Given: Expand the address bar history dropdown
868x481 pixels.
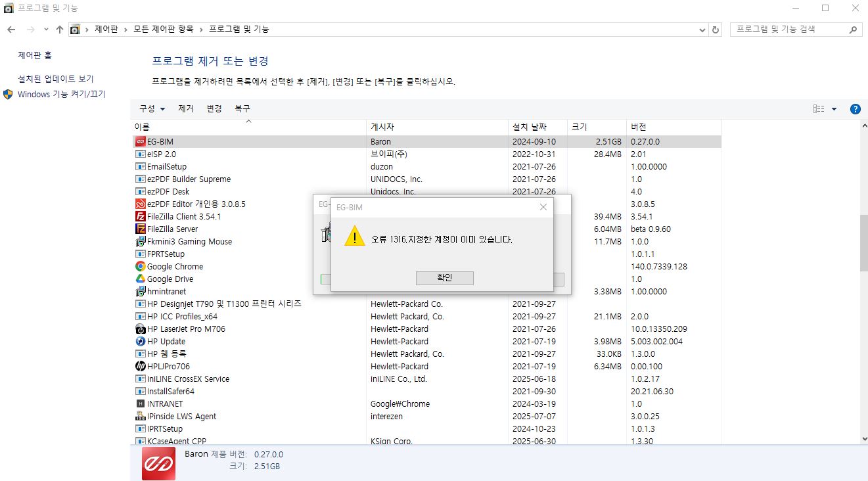Looking at the screenshot, I should (x=702, y=30).
